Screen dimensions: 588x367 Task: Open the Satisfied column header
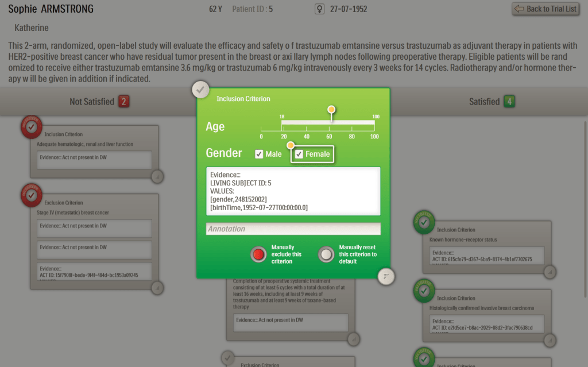pos(484,102)
